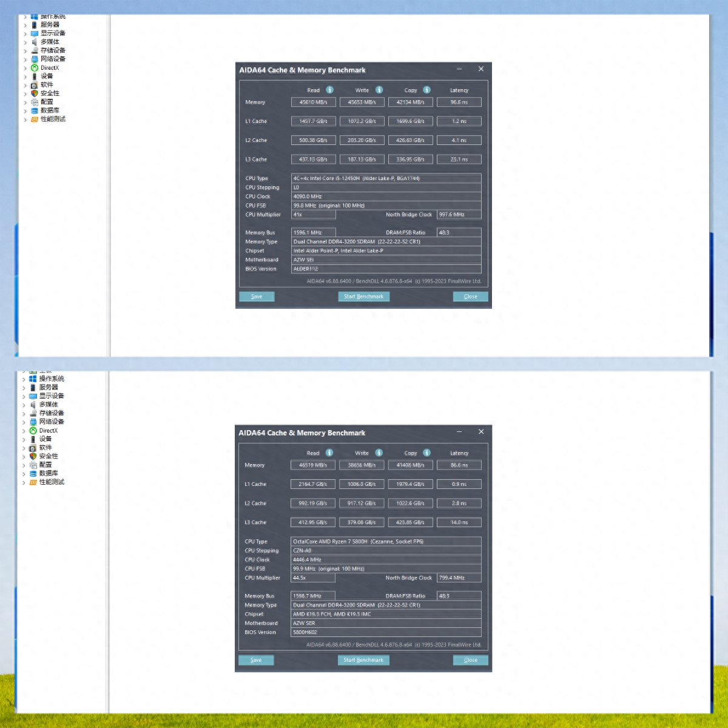Expand the 设备 node in the upper tree
The width and height of the screenshot is (728, 728).
25,77
